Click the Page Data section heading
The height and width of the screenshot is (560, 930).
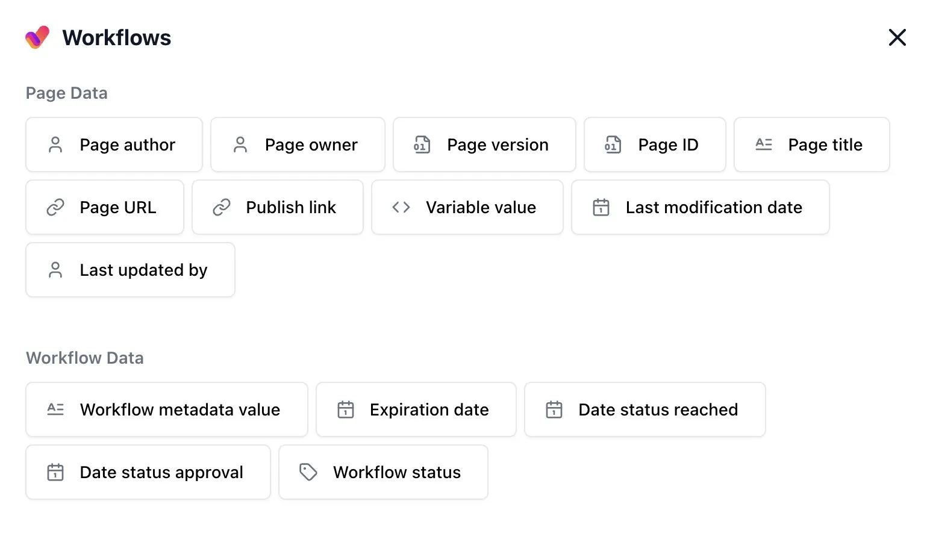click(67, 93)
